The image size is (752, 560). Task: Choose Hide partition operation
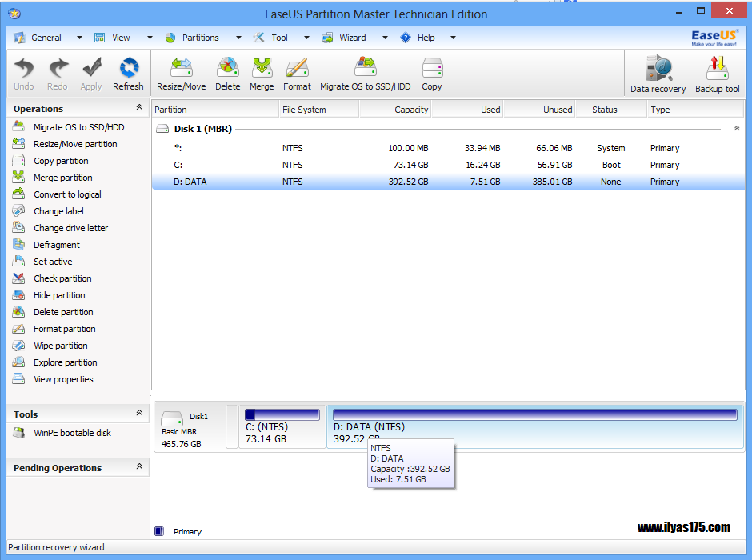point(59,295)
